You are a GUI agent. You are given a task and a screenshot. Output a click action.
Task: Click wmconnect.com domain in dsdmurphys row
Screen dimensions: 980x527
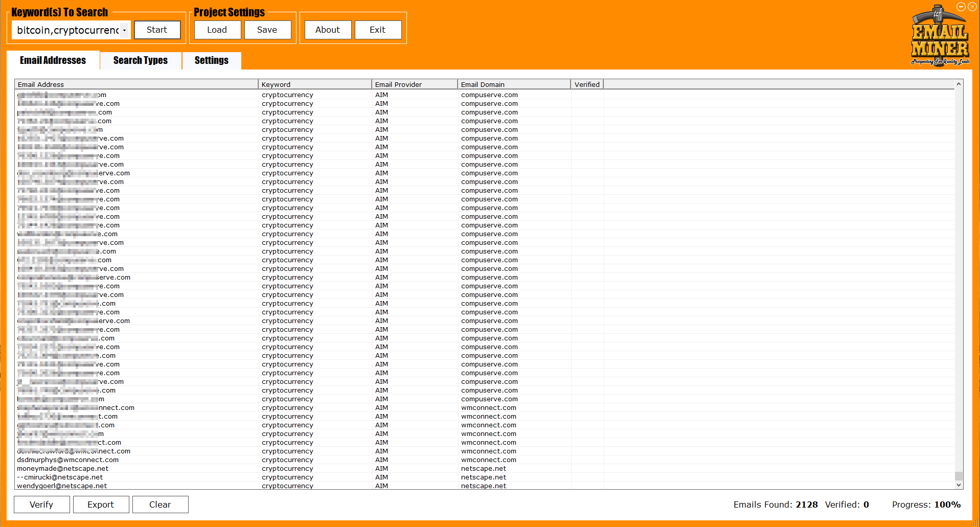[489, 460]
